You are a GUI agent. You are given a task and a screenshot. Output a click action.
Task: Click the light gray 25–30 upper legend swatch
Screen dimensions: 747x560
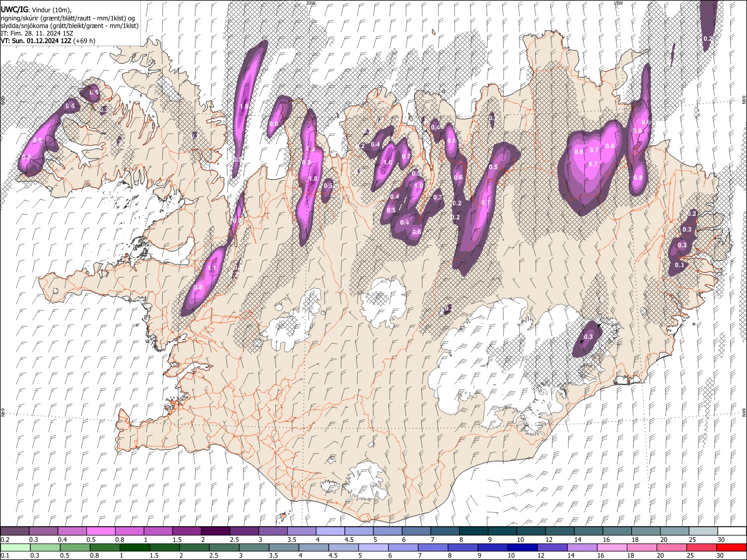point(703,531)
